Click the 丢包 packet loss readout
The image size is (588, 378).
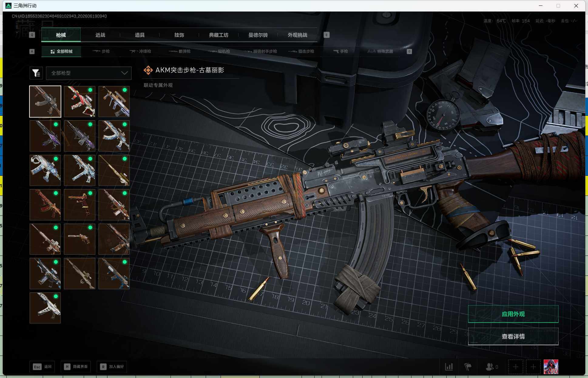point(569,21)
